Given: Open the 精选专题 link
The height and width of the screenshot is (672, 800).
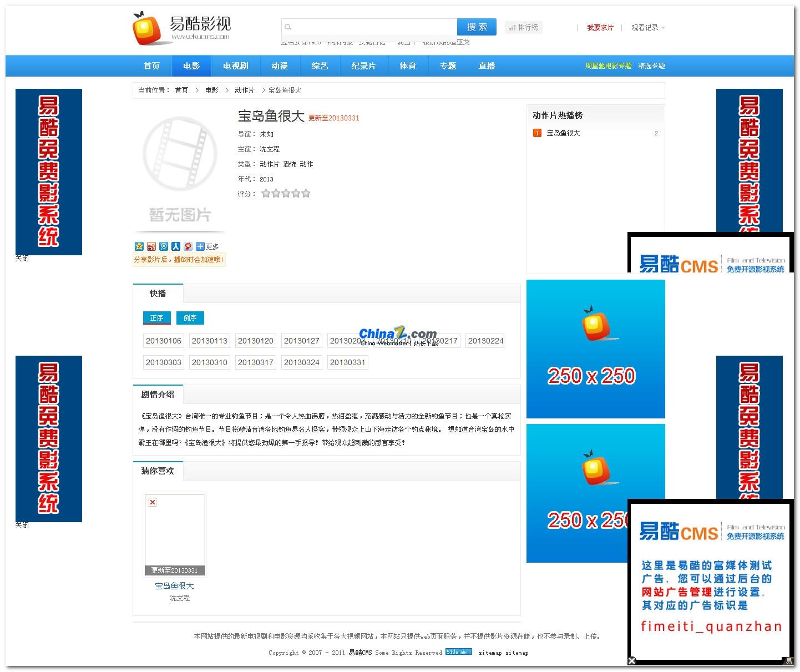Looking at the screenshot, I should tap(651, 66).
